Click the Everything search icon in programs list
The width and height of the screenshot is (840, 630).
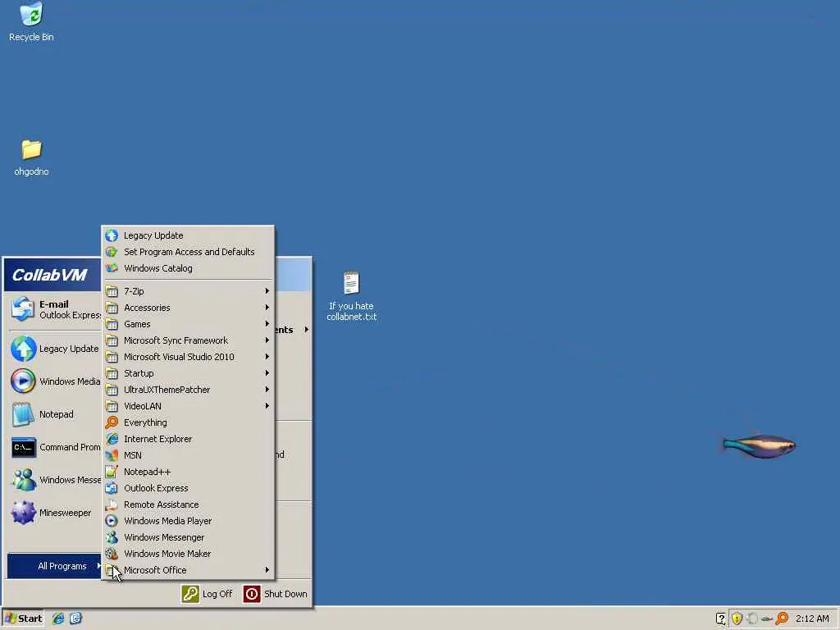[x=112, y=422]
